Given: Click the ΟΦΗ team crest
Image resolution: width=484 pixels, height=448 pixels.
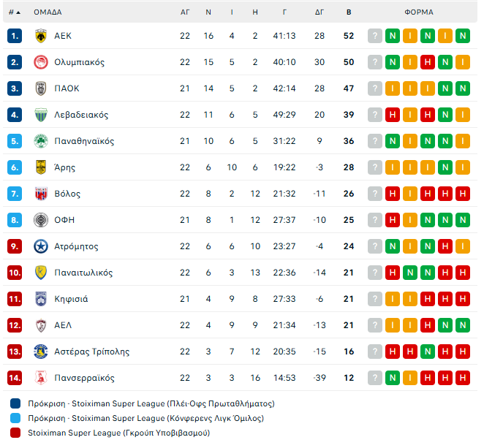Looking at the screenshot, I should tap(40, 220).
